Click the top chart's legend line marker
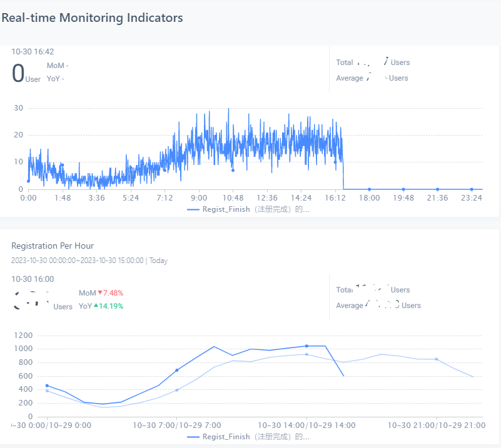501x448 pixels. (x=193, y=209)
